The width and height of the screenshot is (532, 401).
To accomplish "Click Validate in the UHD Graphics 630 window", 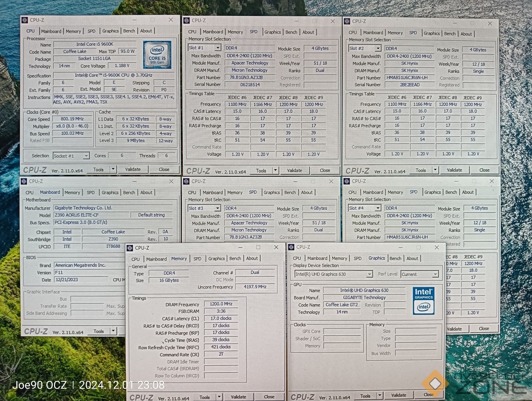I will coord(398,395).
